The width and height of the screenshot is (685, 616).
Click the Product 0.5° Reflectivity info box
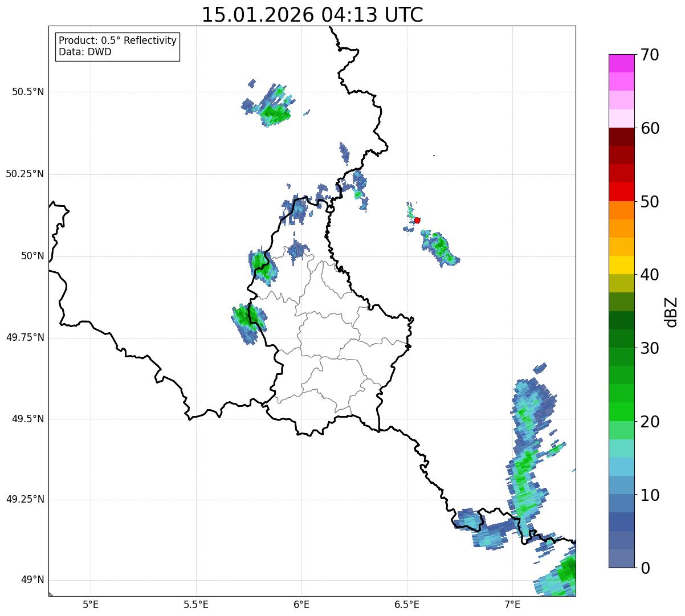pos(117,47)
